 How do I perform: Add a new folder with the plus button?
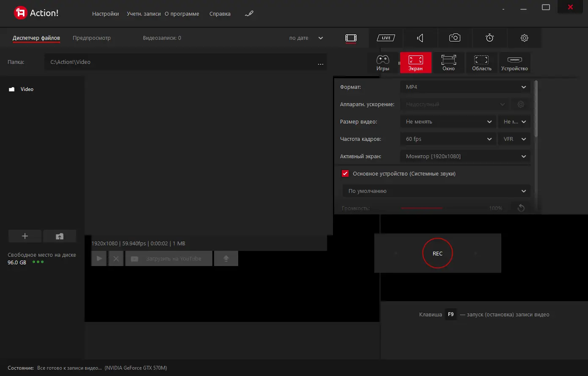point(25,236)
